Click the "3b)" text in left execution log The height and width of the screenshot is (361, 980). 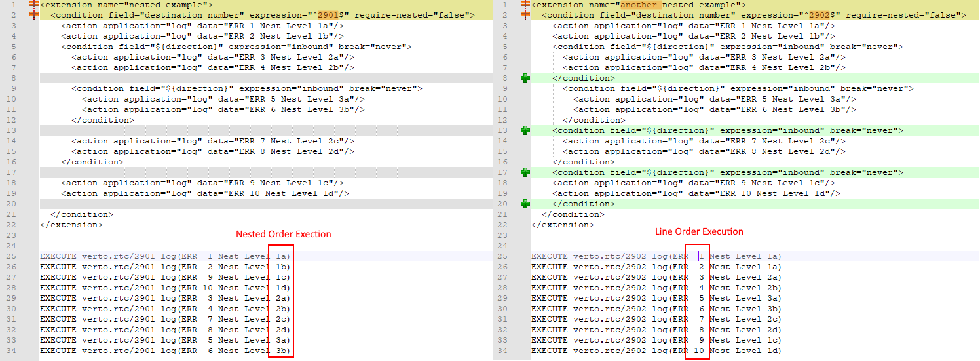pyautogui.click(x=282, y=351)
